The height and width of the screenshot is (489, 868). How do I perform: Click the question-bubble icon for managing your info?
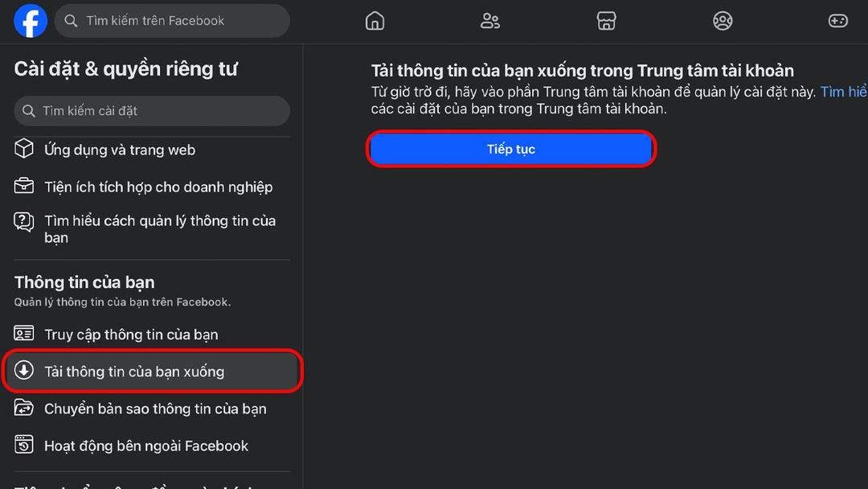[x=25, y=223]
